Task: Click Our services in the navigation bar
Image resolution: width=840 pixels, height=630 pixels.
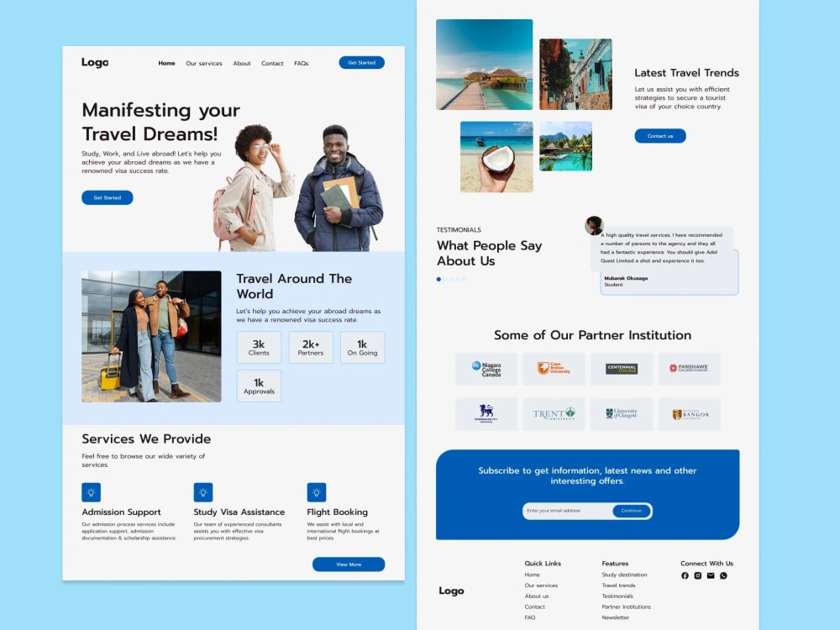Action: (x=203, y=63)
